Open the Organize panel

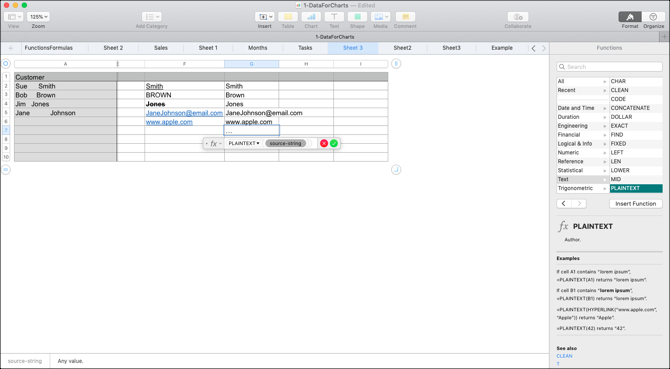click(x=653, y=17)
